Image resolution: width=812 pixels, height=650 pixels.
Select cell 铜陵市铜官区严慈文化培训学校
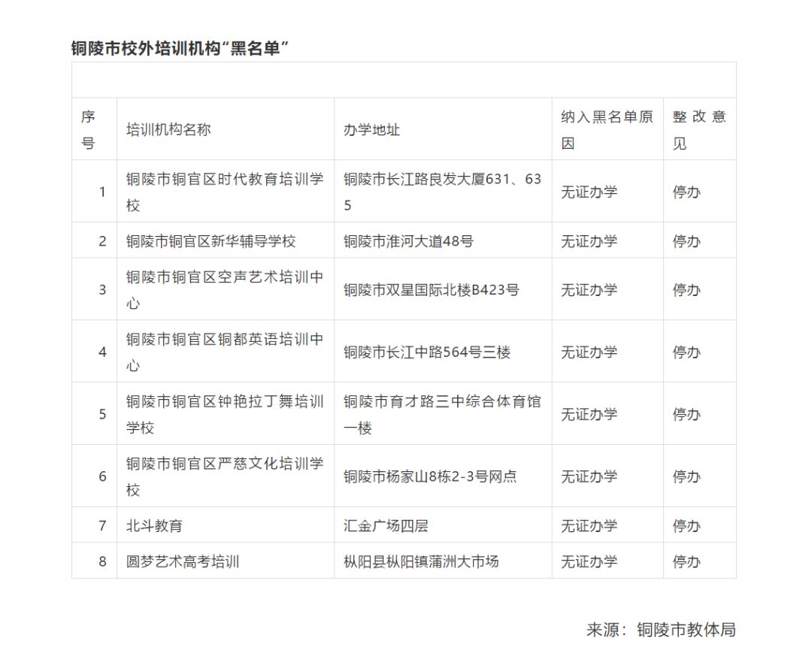click(226, 476)
